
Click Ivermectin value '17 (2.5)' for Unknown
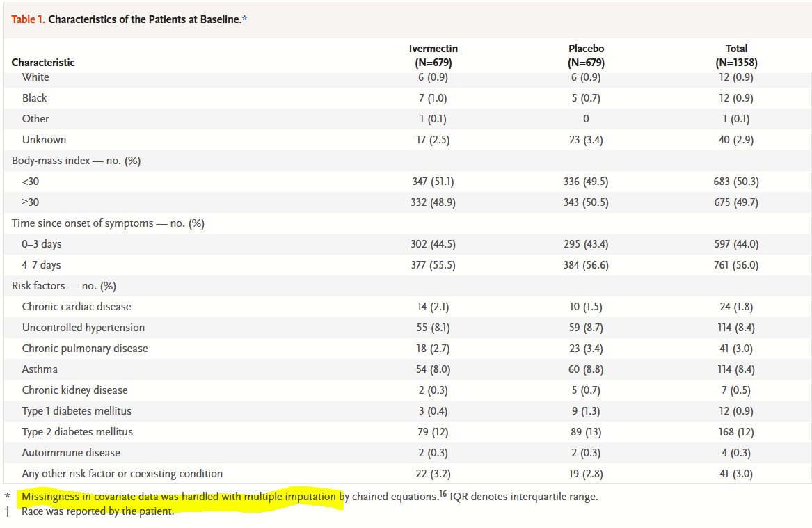pos(433,140)
